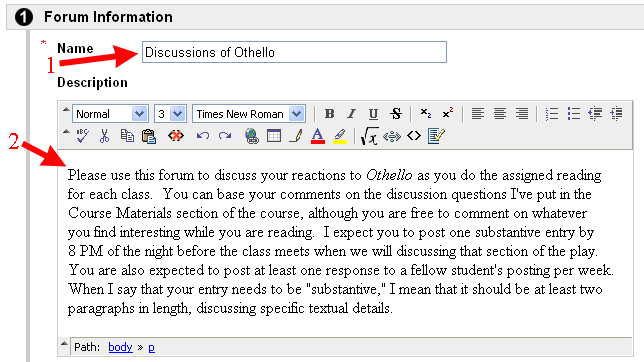
Task: Open preview notepad icon
Action: pyautogui.click(x=436, y=136)
